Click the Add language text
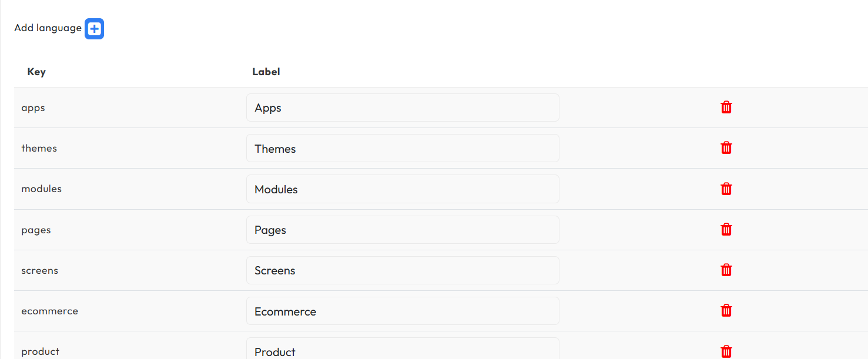Image resolution: width=868 pixels, height=359 pixels. (x=48, y=28)
